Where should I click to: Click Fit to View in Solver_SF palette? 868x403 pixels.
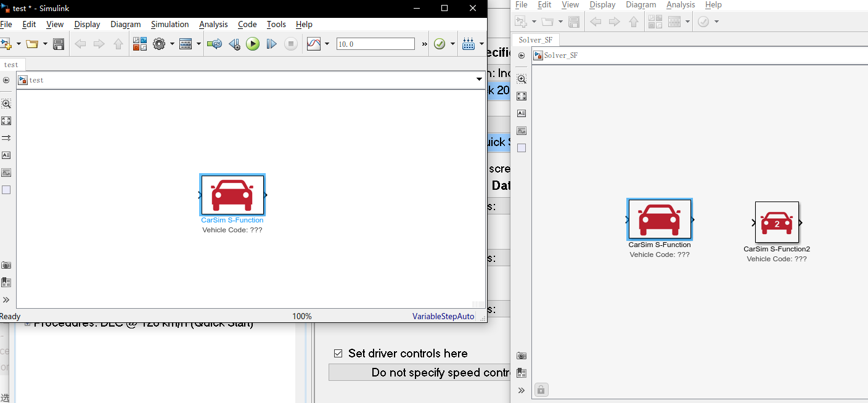[522, 96]
